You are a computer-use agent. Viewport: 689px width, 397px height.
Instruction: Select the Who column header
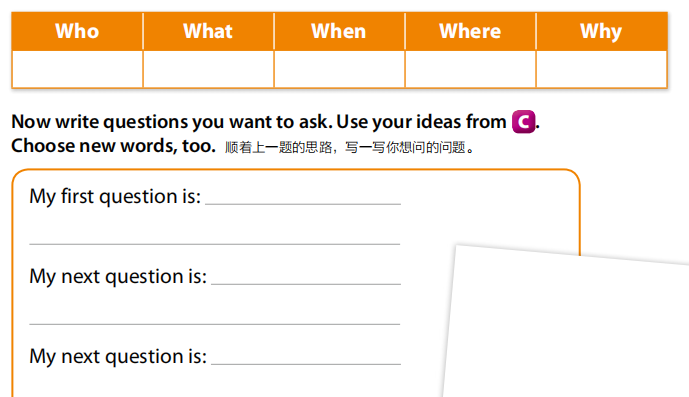coord(77,31)
